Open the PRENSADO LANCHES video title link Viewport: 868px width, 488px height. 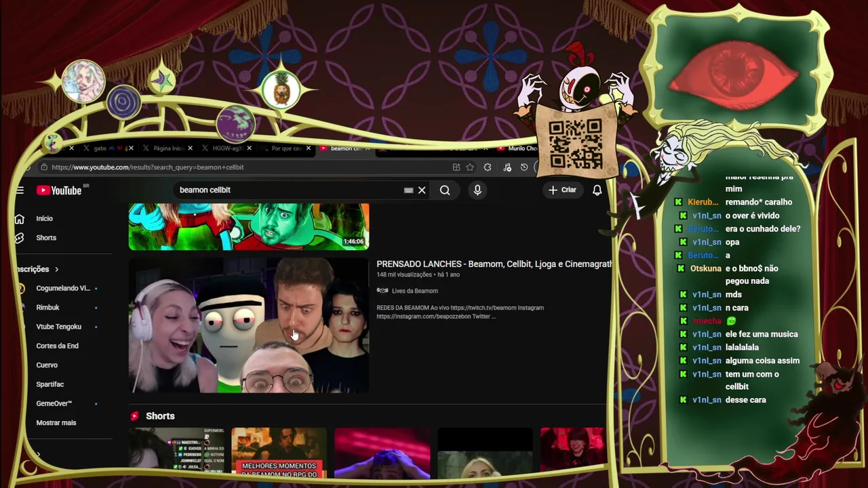click(494, 264)
